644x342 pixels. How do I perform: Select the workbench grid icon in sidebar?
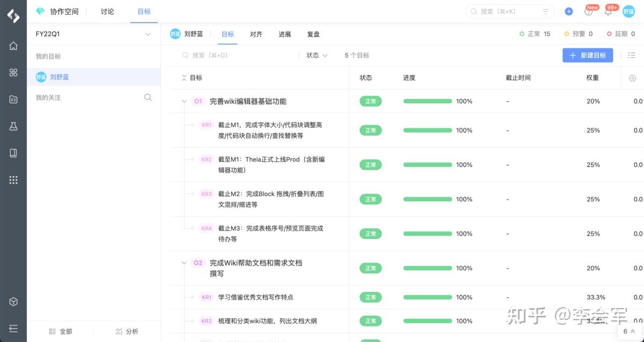click(x=13, y=72)
